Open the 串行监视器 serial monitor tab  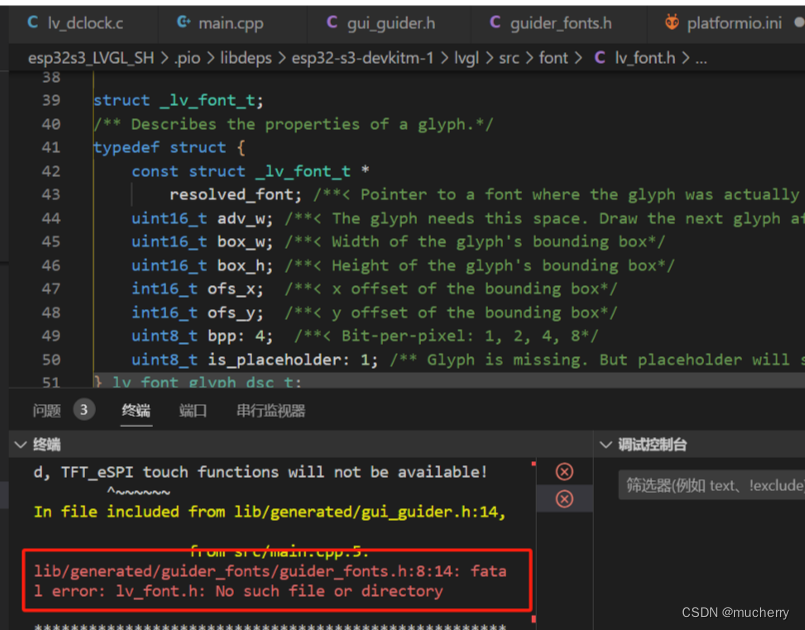271,410
